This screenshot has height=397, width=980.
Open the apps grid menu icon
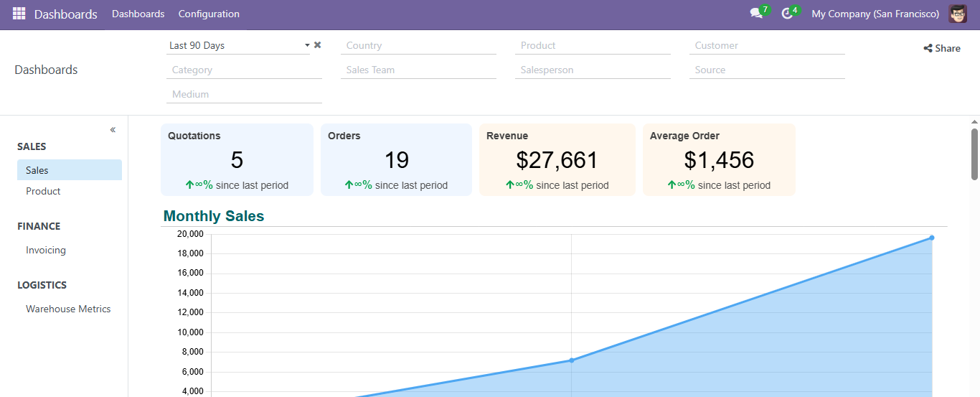pos(19,14)
